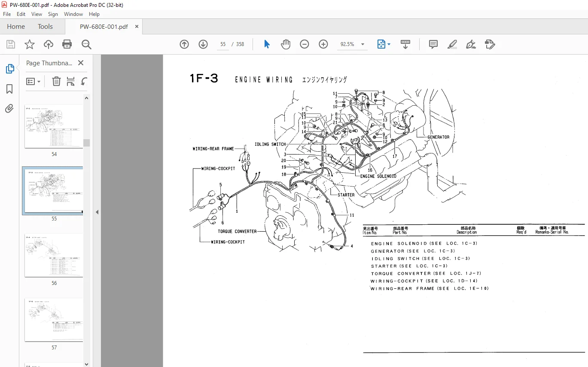588x367 pixels.
Task: Click the insert pages icon in thumbnails panel
Action: pyautogui.click(x=70, y=81)
